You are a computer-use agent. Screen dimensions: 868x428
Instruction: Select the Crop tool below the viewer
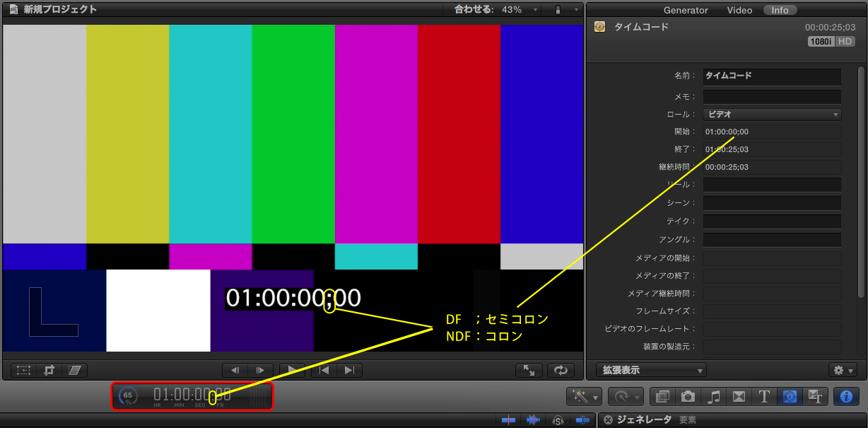(49, 370)
